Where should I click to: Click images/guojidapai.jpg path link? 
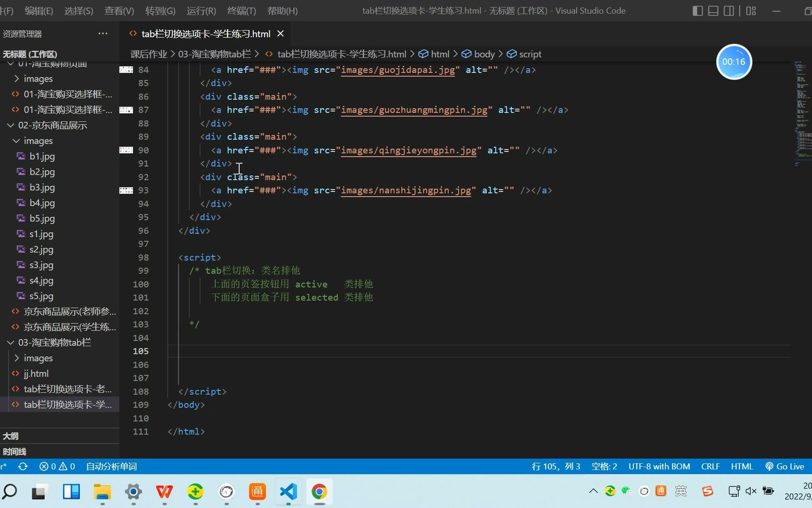pyautogui.click(x=398, y=70)
